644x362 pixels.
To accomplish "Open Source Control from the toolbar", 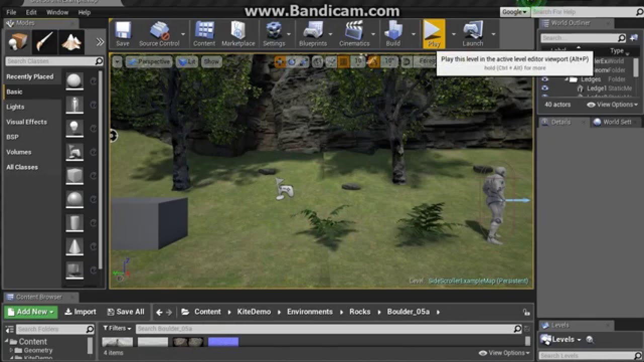I will point(159,34).
